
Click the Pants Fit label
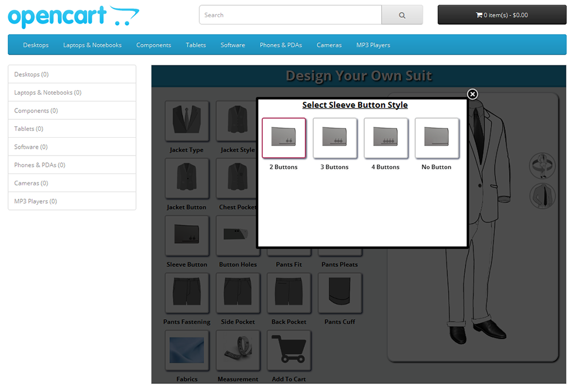pos(289,264)
